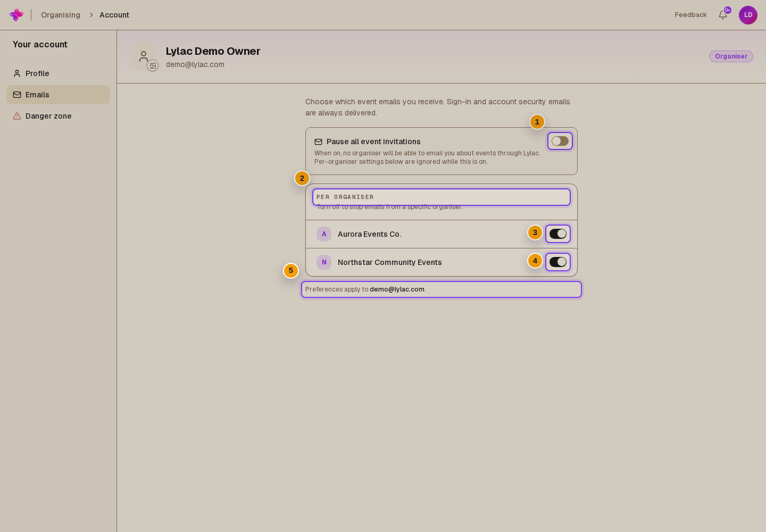Click the Aurora Events Co. letter A badge

coord(324,234)
